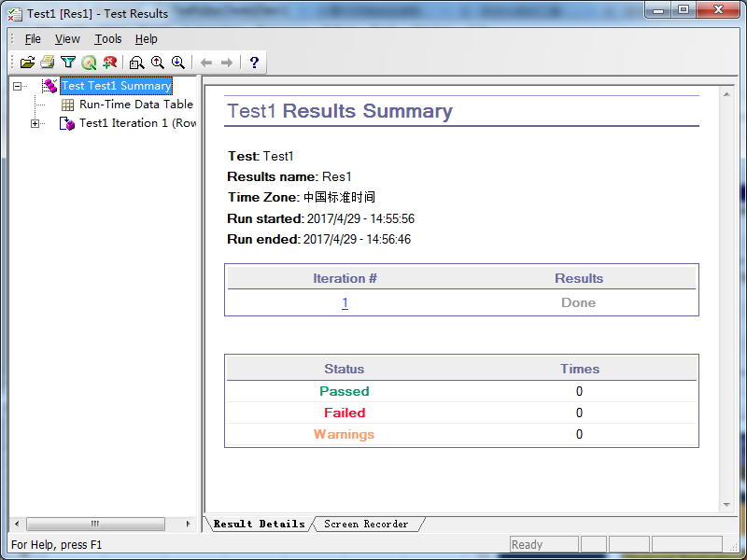Open the View menu

(67, 39)
